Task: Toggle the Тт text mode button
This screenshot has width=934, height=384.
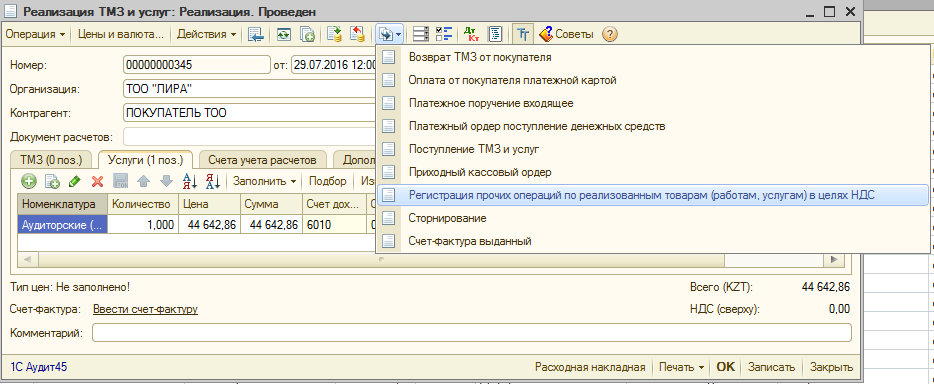Action: [x=523, y=34]
